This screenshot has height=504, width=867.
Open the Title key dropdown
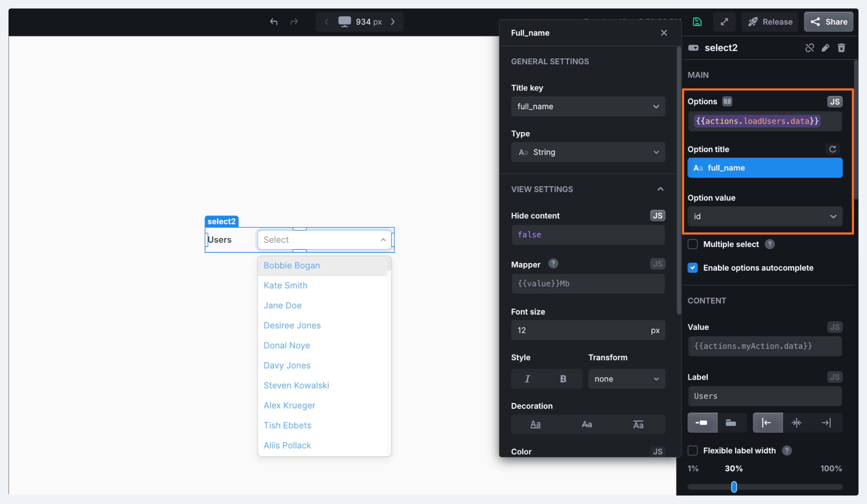tap(588, 107)
